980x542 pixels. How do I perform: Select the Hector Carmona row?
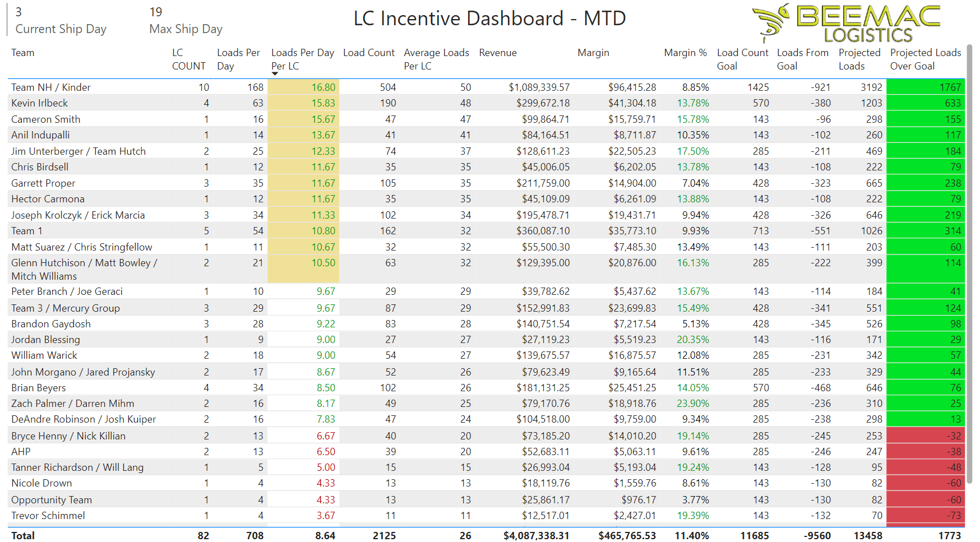tap(486, 199)
